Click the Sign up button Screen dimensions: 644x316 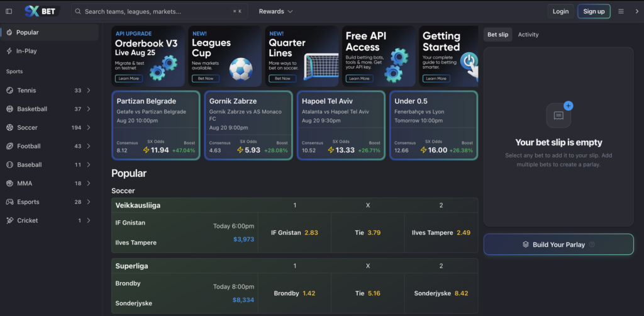click(594, 11)
